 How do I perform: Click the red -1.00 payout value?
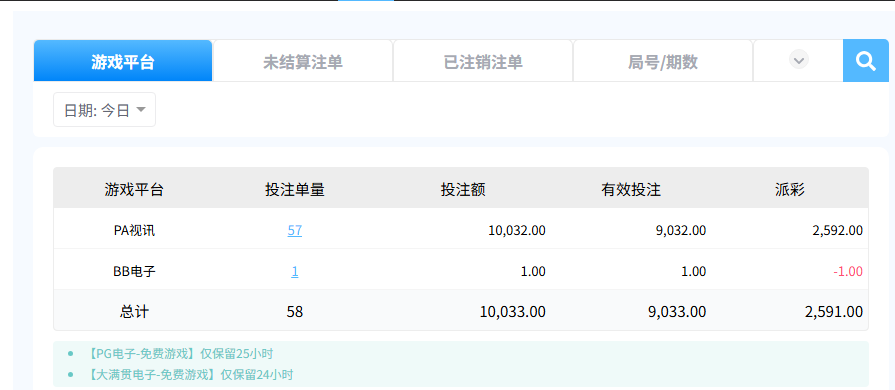tap(848, 272)
